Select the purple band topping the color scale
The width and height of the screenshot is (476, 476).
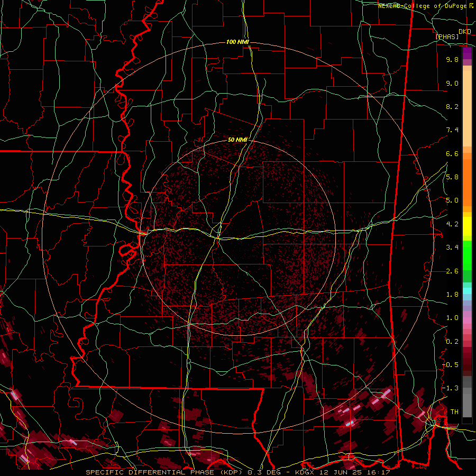coord(467,53)
